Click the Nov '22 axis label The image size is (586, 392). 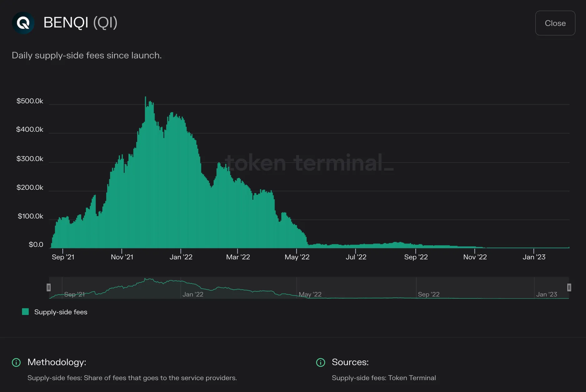[475, 257]
